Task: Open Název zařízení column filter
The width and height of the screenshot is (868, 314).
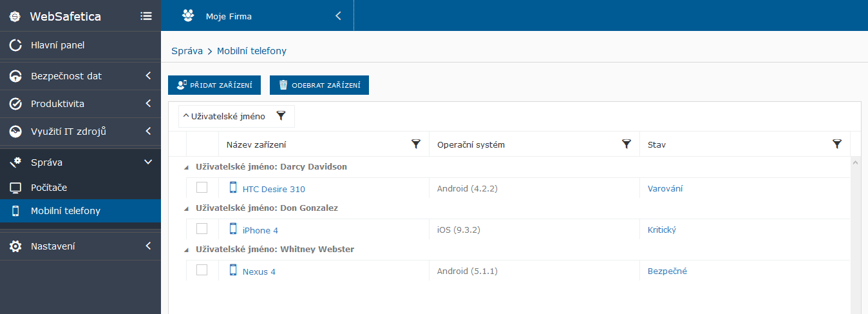Action: point(416,144)
